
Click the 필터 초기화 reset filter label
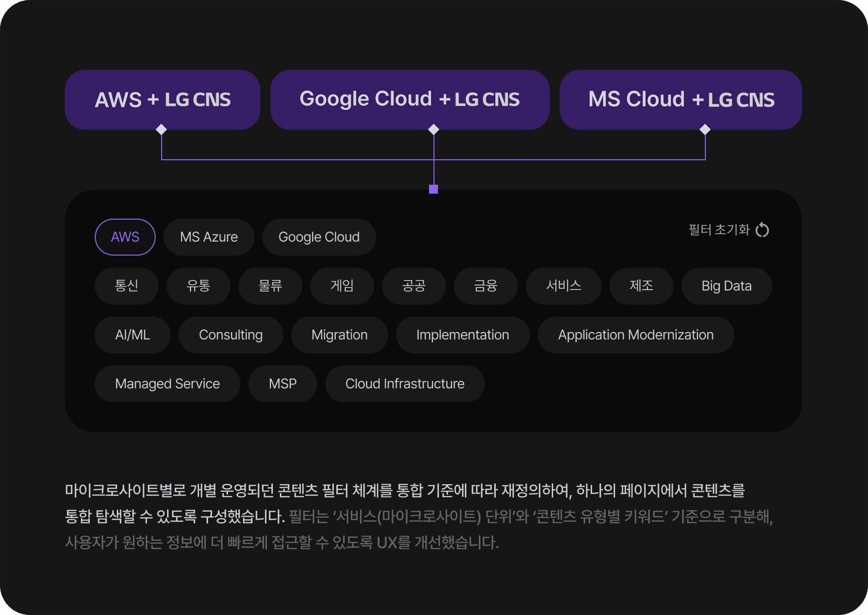[x=719, y=230]
